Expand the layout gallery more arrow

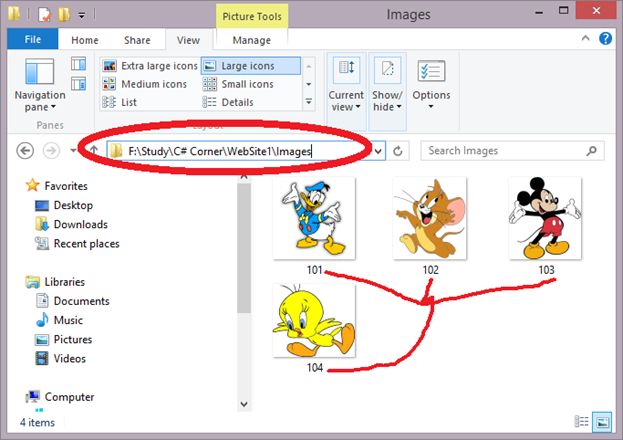pos(309,102)
